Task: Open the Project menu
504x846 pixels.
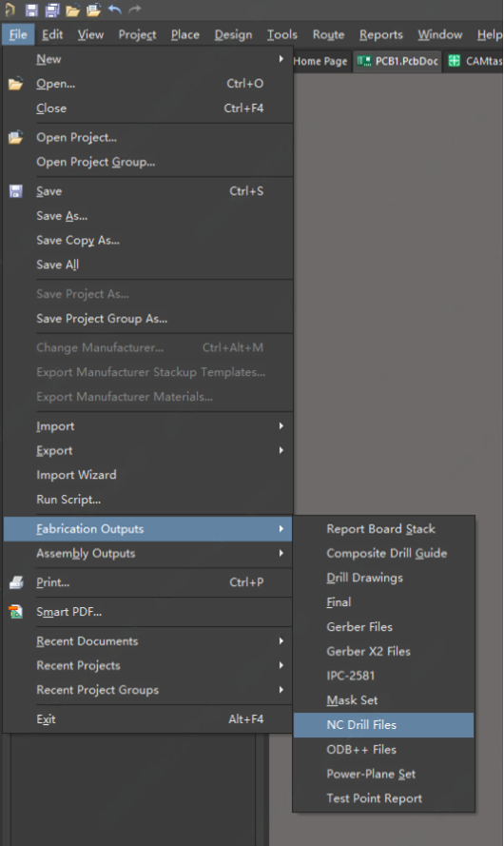Action: 138,34
